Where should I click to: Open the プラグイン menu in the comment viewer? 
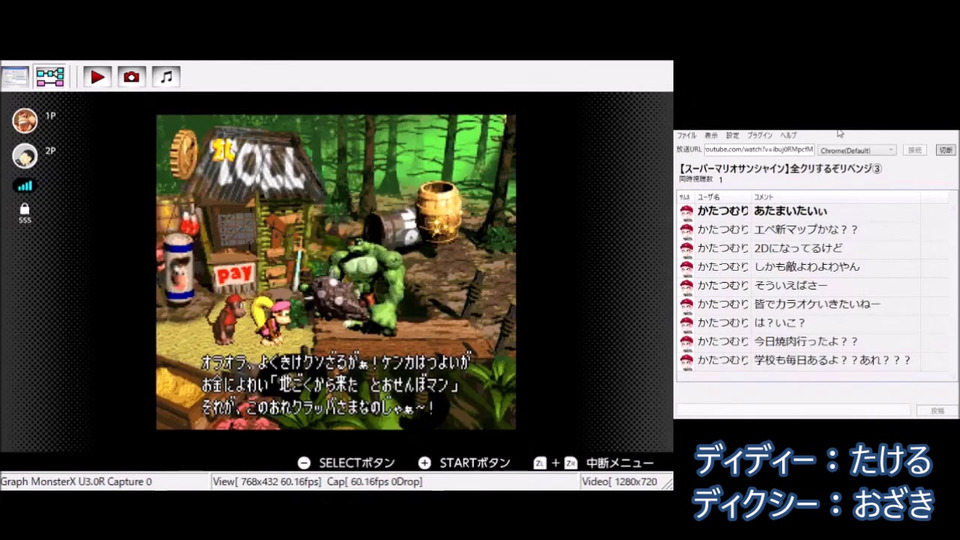tap(760, 135)
